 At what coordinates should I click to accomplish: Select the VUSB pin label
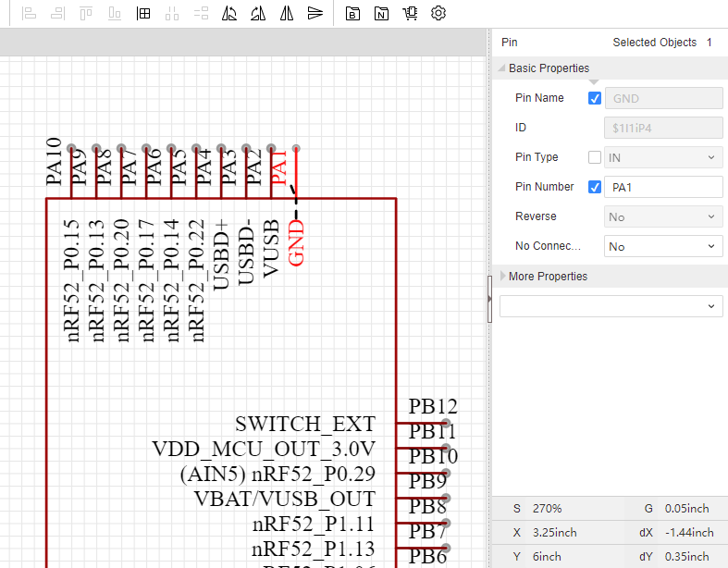(271, 249)
